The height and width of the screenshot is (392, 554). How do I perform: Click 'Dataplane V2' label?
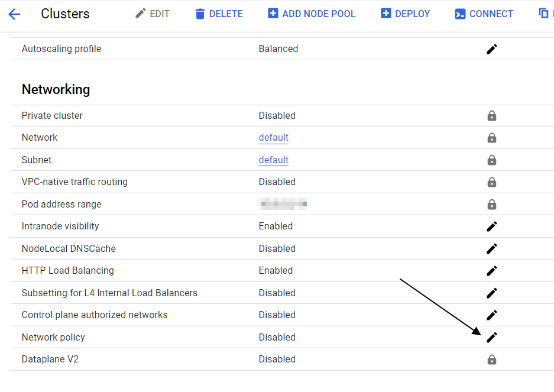50,359
